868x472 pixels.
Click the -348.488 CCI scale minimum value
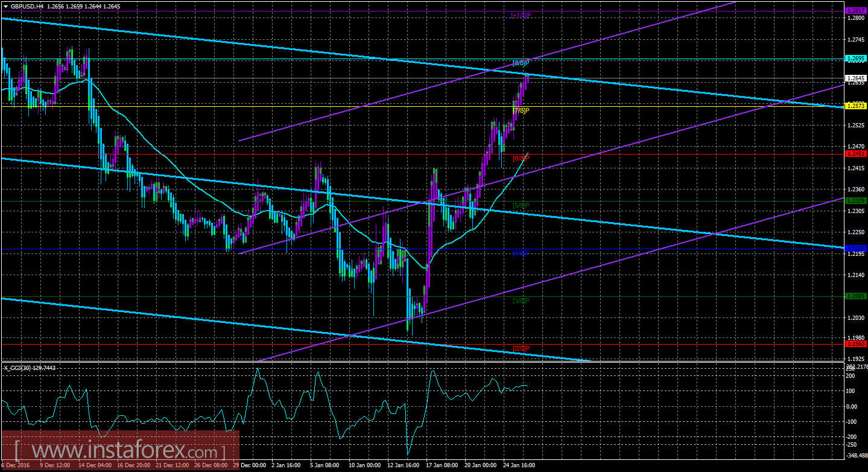857,454
